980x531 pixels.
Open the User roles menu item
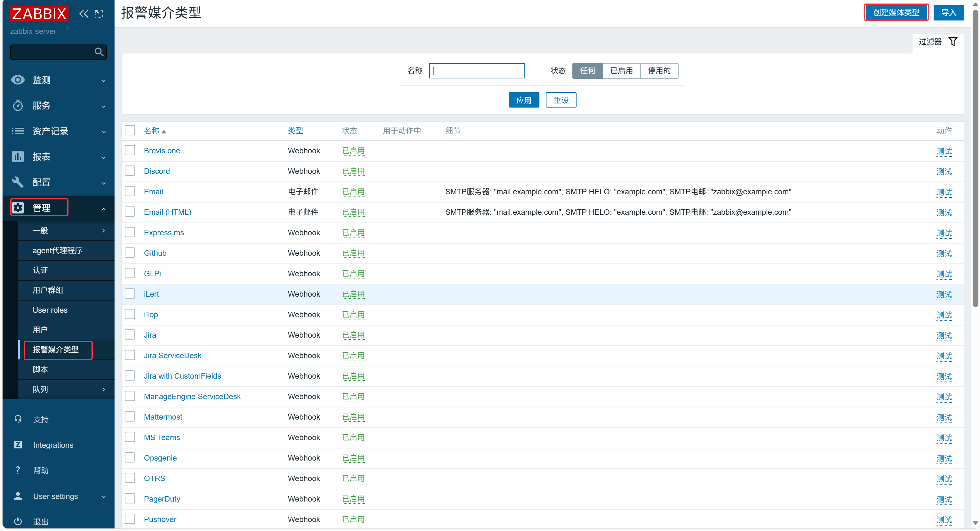pyautogui.click(x=66, y=310)
